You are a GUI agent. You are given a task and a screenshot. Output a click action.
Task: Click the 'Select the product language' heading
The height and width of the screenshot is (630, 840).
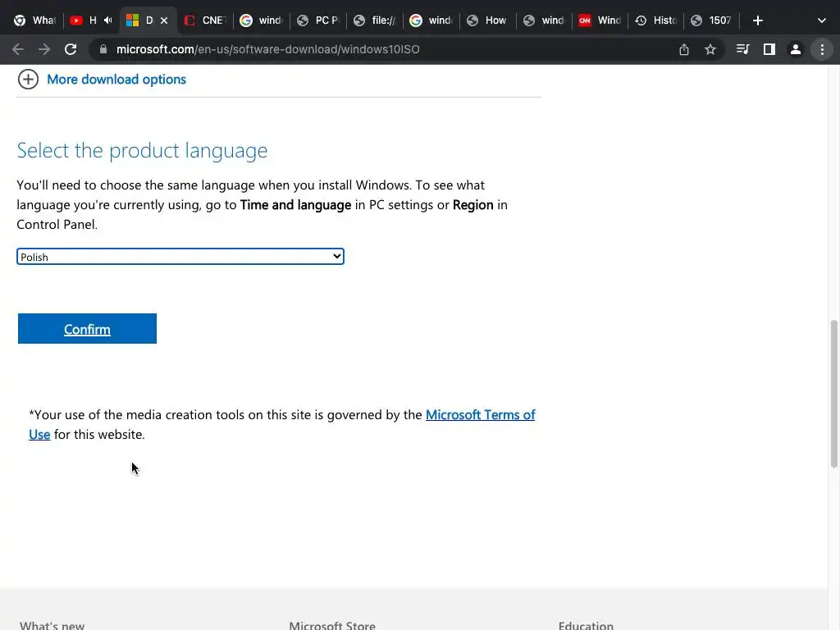142,151
